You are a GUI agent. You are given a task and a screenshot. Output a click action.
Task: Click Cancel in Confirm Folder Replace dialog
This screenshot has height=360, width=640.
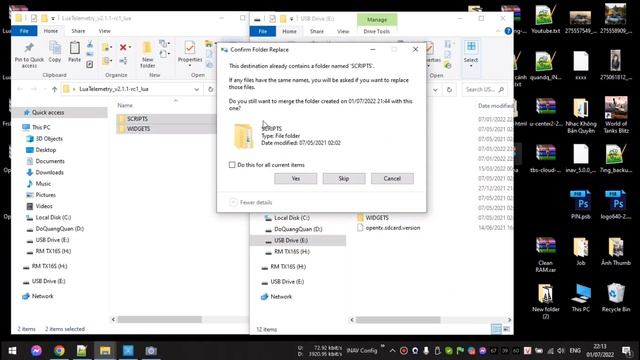(392, 178)
